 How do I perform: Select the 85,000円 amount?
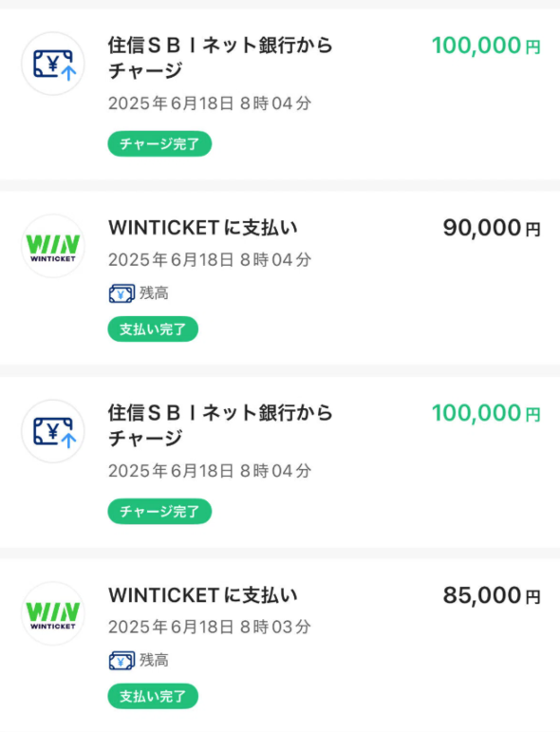492,595
